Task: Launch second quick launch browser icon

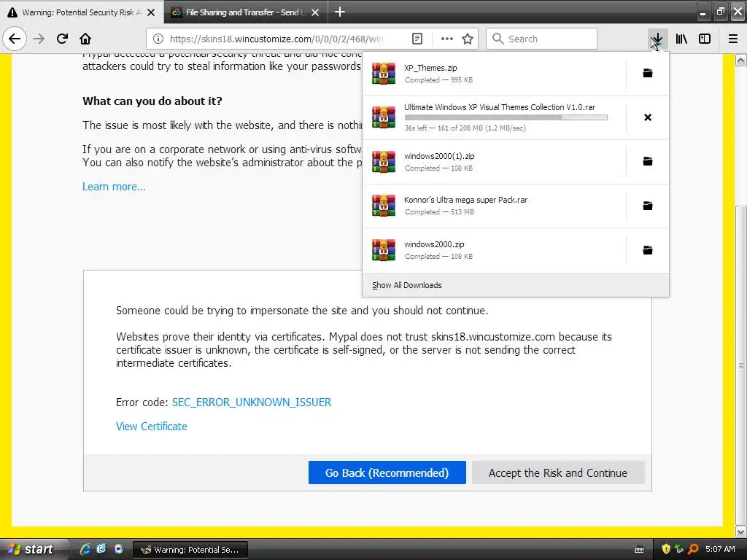Action: (101, 549)
